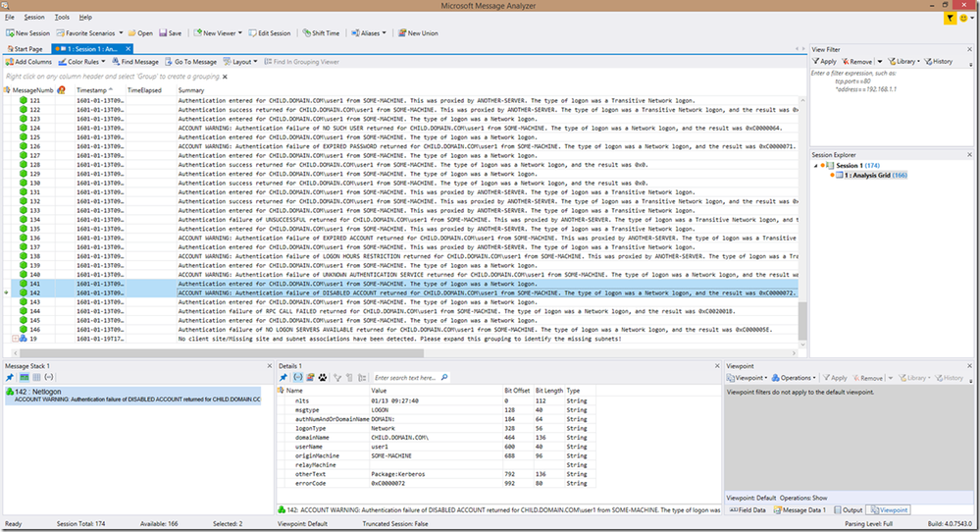Open the Viewpoint dropdown in Viewpoint panel
This screenshot has height=532, width=980.
pyautogui.click(x=747, y=378)
